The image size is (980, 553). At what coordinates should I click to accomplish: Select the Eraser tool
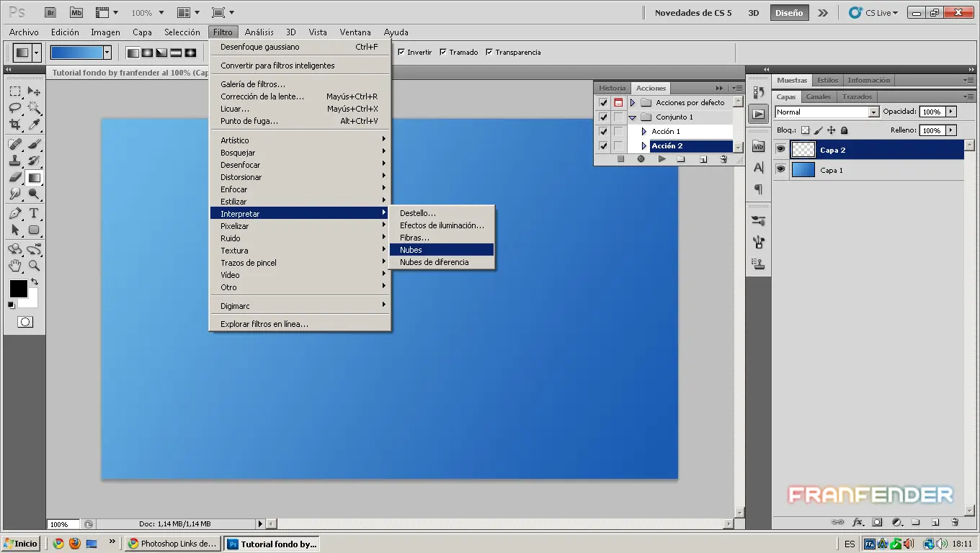coord(15,177)
